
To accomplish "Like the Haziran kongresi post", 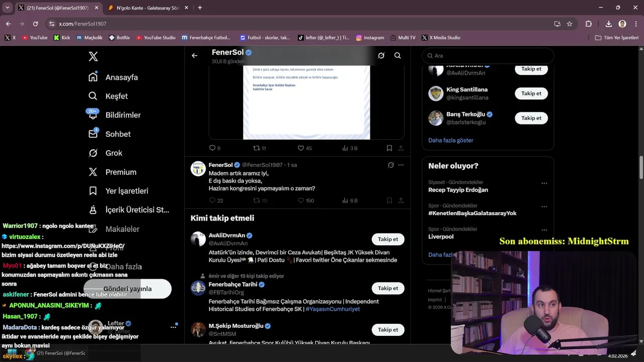I will pos(305,201).
